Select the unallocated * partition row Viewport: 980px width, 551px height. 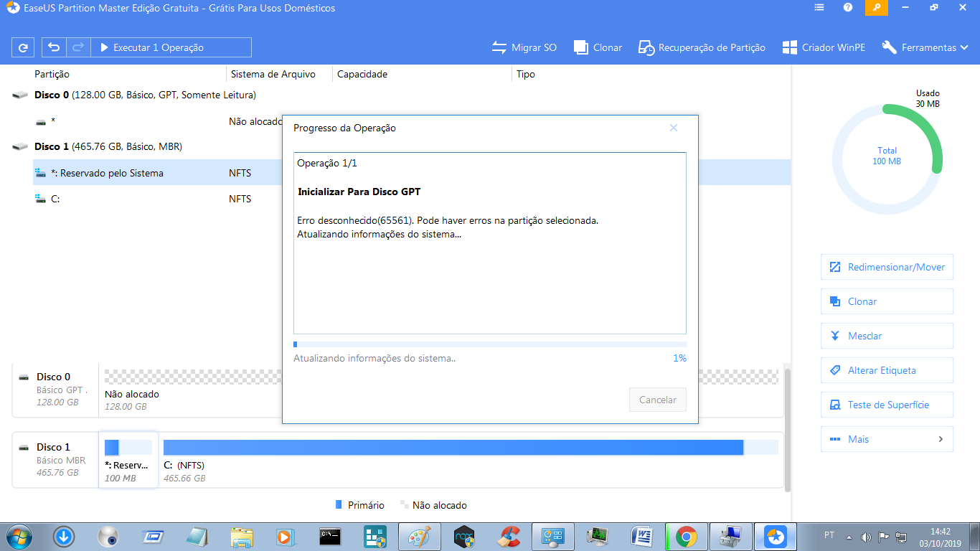[158, 122]
